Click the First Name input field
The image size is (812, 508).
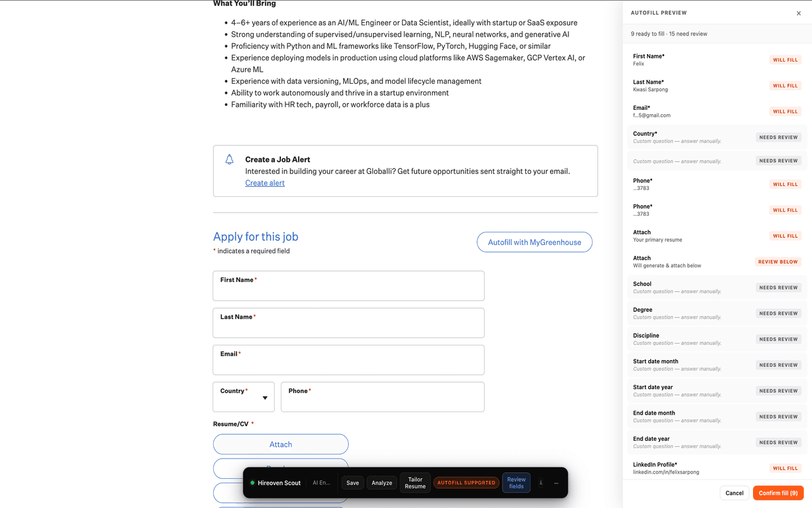(x=349, y=286)
